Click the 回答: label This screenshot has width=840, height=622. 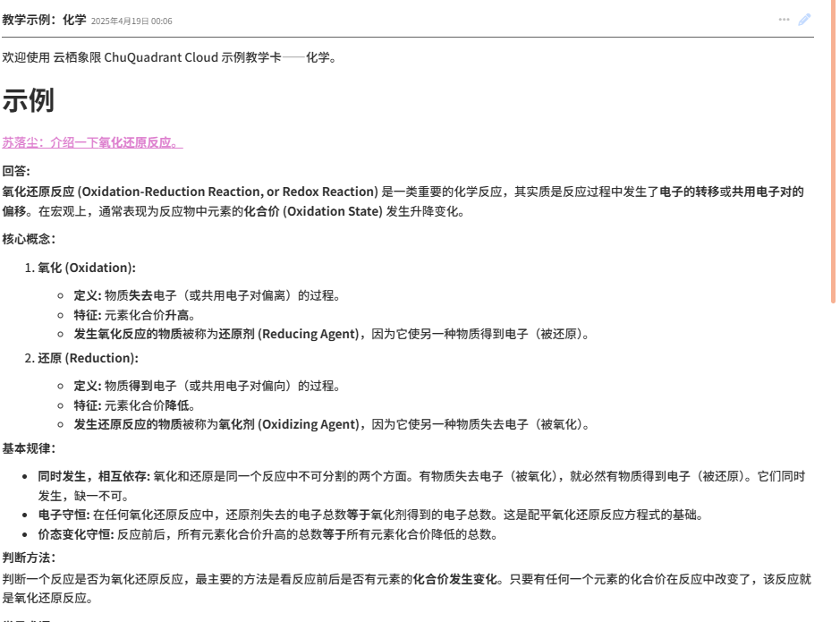(x=16, y=171)
